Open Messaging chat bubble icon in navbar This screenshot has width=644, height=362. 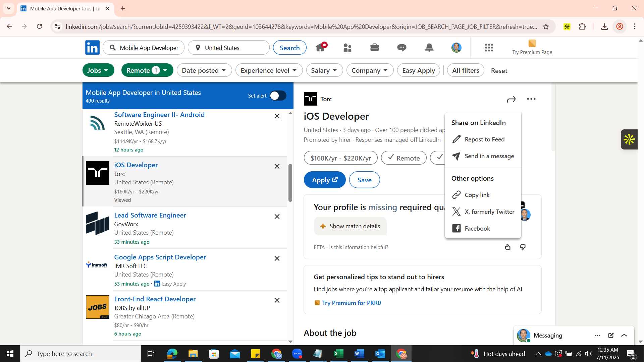coord(402,48)
